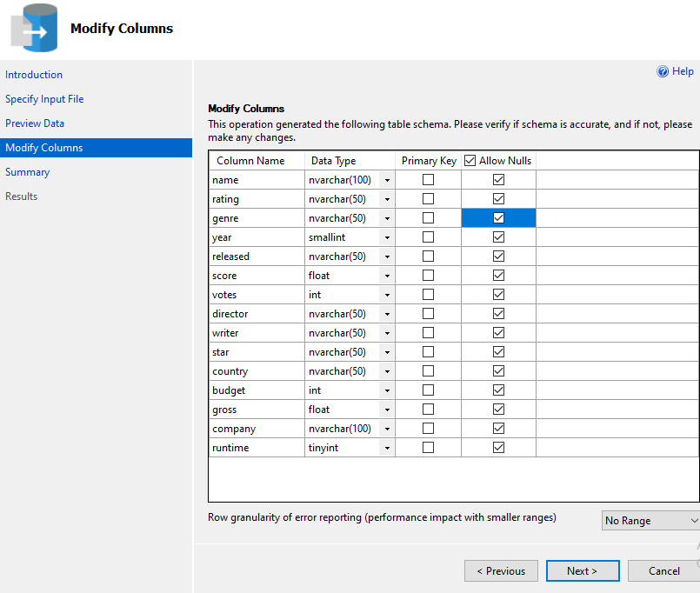Mark name column as Primary Key
This screenshot has height=593, width=700.
428,179
